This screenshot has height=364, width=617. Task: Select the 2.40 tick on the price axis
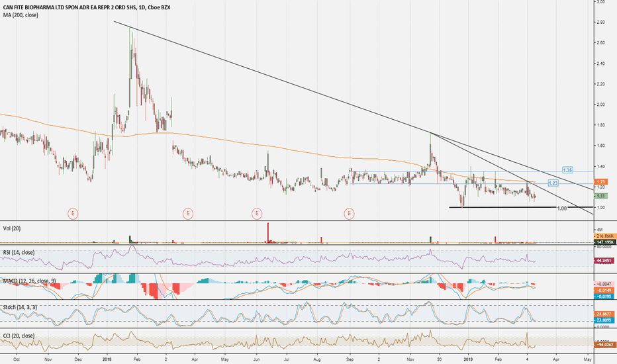[x=601, y=64]
